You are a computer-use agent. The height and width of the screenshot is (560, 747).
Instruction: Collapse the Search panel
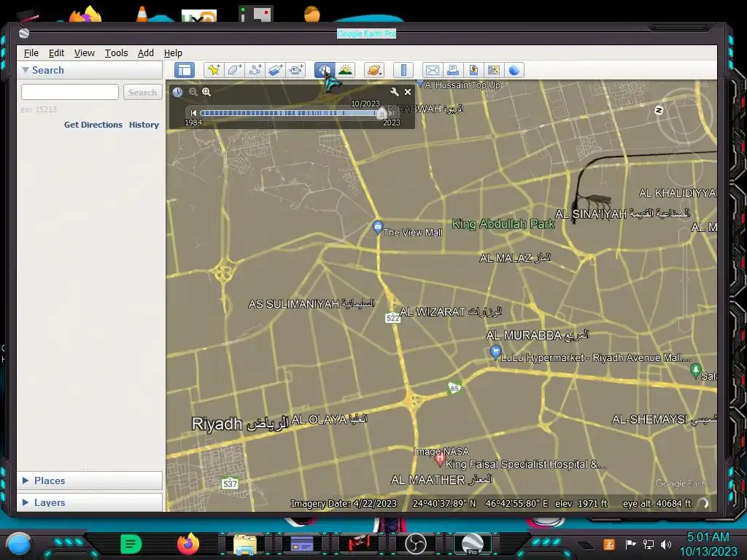(x=26, y=70)
